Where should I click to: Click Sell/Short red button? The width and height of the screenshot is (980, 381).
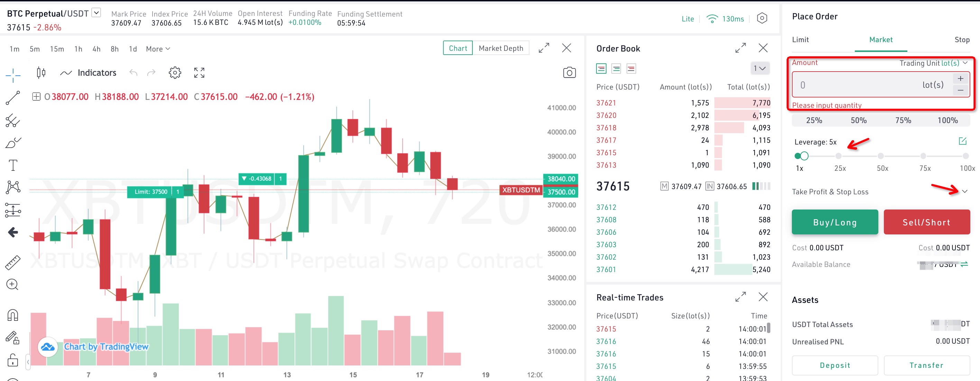tap(927, 222)
